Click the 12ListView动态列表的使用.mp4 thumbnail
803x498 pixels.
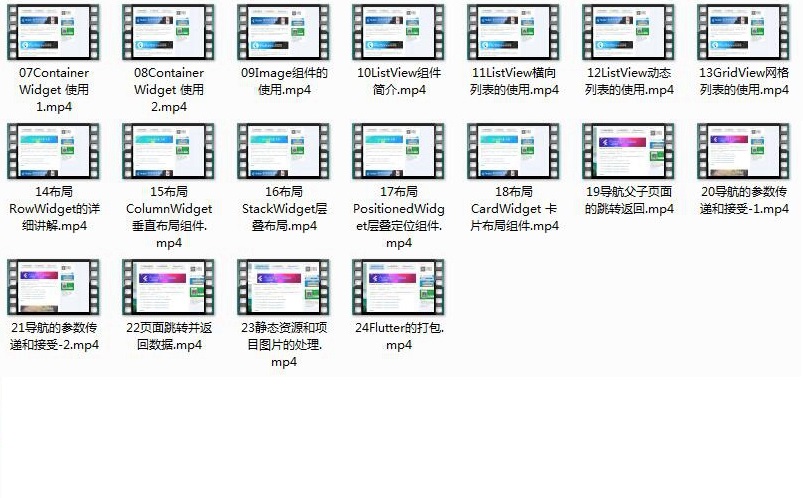(x=629, y=33)
